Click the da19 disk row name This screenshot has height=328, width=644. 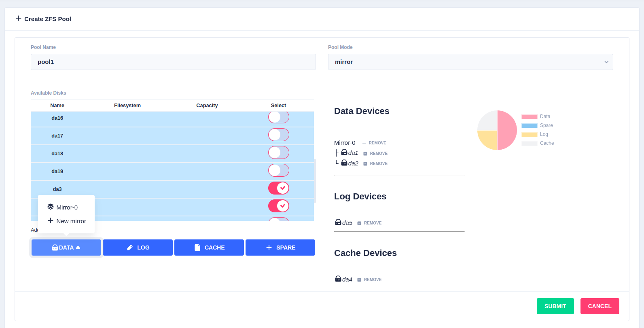pyautogui.click(x=57, y=171)
